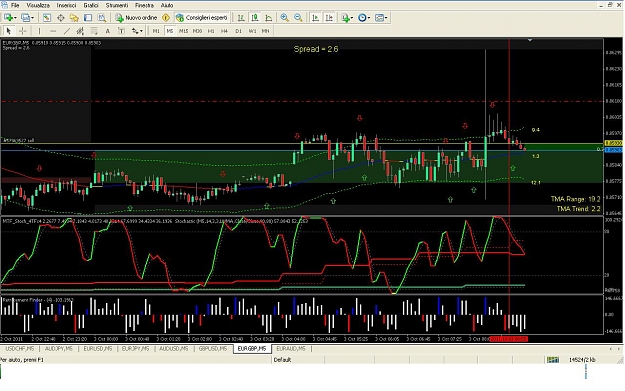625x391 pixels.
Task: Switch to bar chart display icon
Action: click(x=241, y=18)
